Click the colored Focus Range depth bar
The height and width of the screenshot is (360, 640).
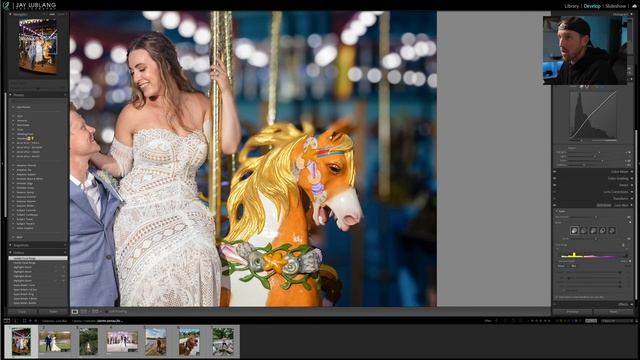click(x=593, y=256)
